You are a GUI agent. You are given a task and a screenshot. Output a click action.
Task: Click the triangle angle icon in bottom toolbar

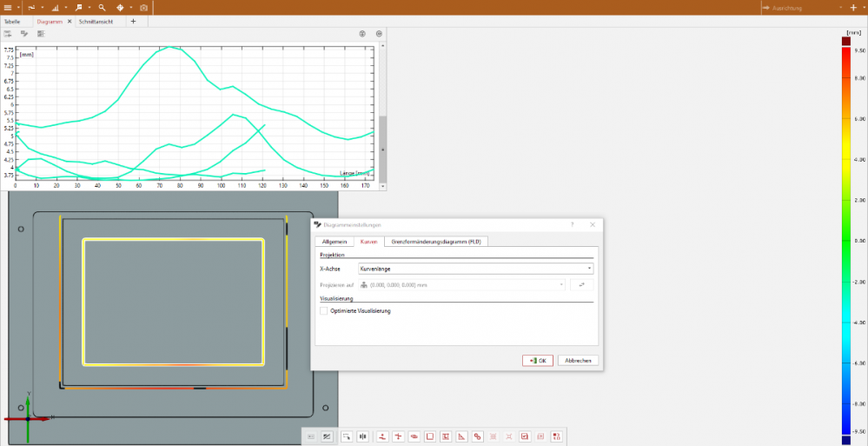(461, 436)
